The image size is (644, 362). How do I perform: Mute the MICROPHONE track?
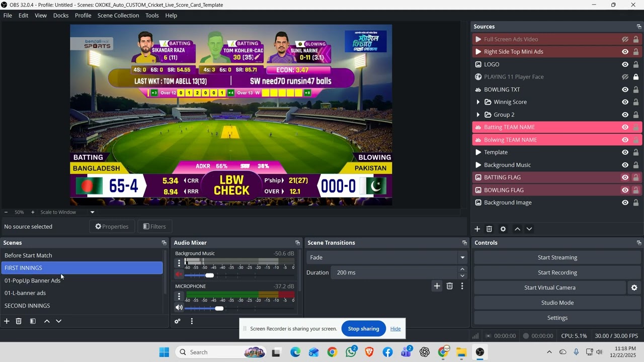[x=179, y=308]
